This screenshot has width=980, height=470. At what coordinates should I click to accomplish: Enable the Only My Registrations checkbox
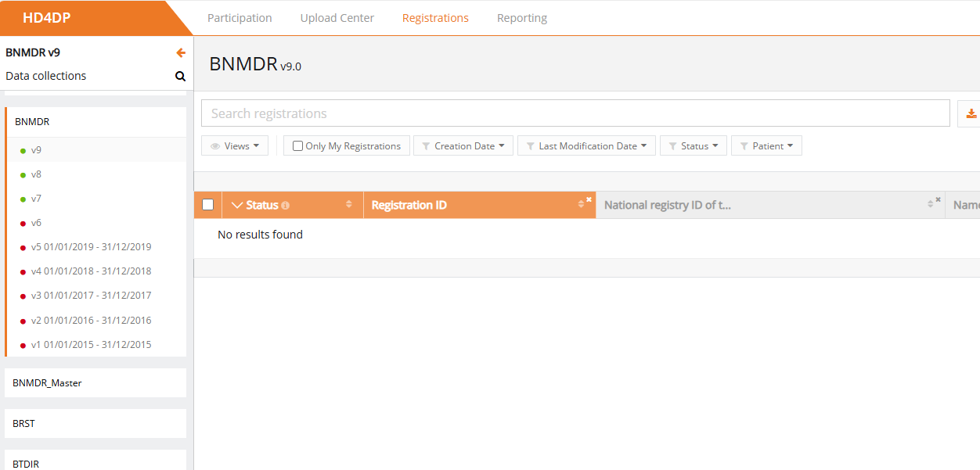pos(297,146)
